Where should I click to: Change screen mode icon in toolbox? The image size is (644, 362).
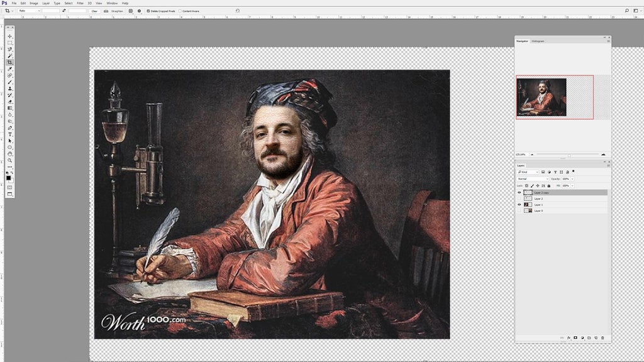10,194
